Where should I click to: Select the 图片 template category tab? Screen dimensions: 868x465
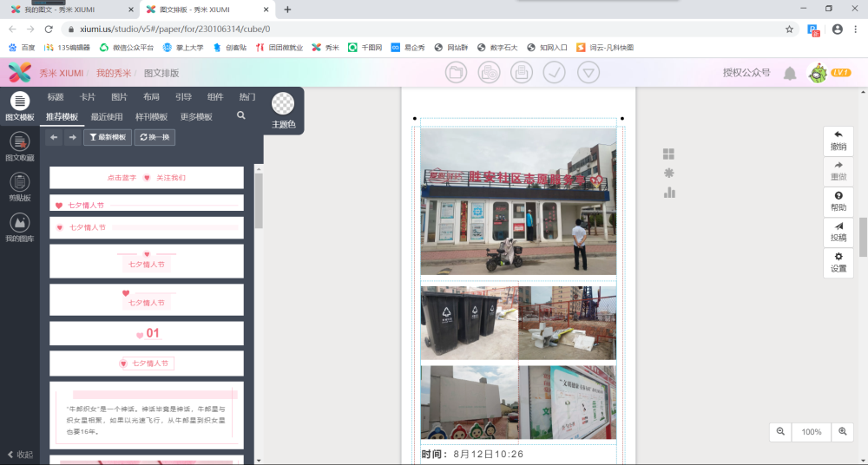(119, 97)
